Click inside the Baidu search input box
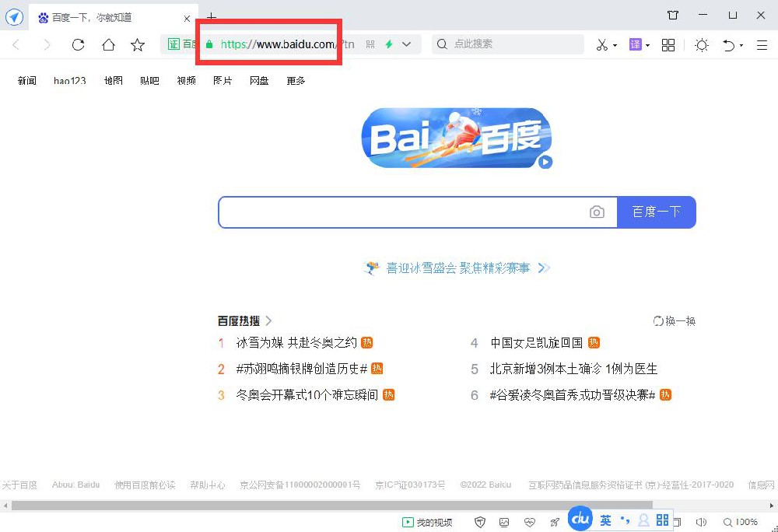The width and height of the screenshot is (778, 532). click(x=405, y=212)
